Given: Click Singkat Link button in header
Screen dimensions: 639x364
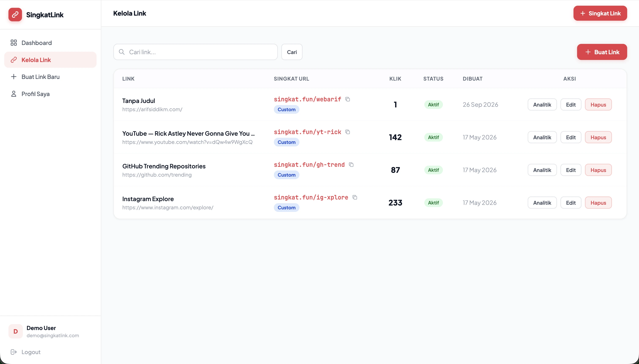Looking at the screenshot, I should coord(600,13).
